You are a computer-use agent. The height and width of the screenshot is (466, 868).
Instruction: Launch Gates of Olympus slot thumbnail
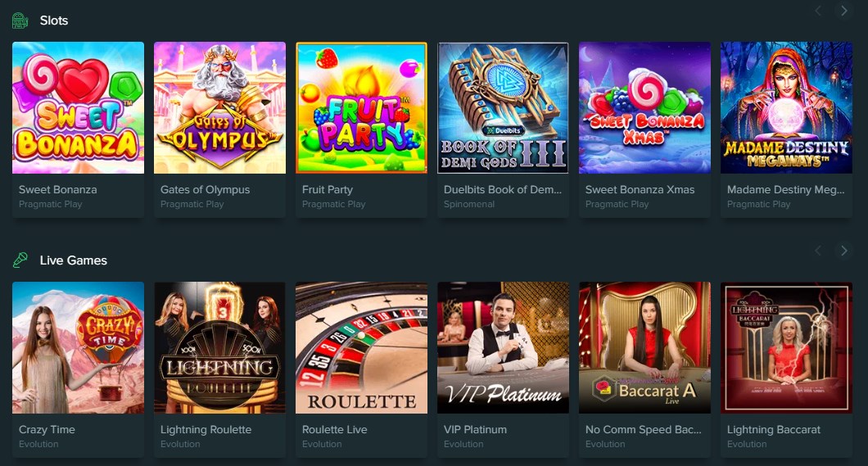point(219,108)
